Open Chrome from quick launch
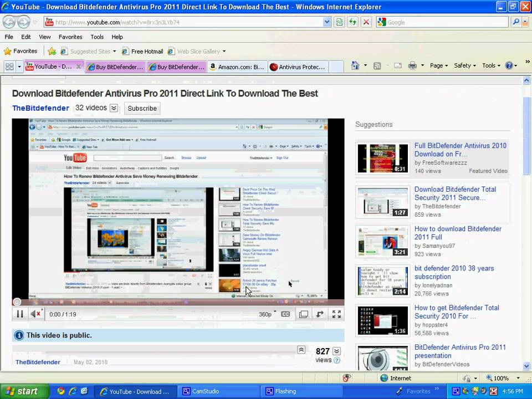 pos(61,391)
